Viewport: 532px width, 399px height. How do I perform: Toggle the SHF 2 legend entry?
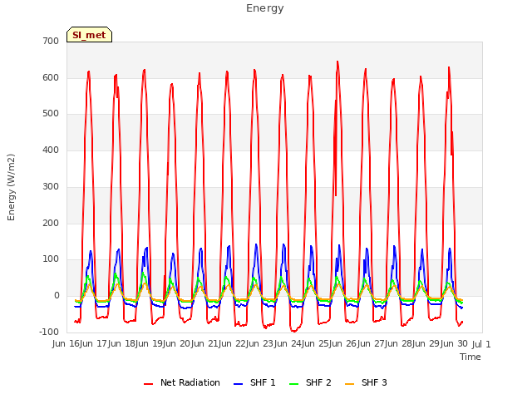310,382
